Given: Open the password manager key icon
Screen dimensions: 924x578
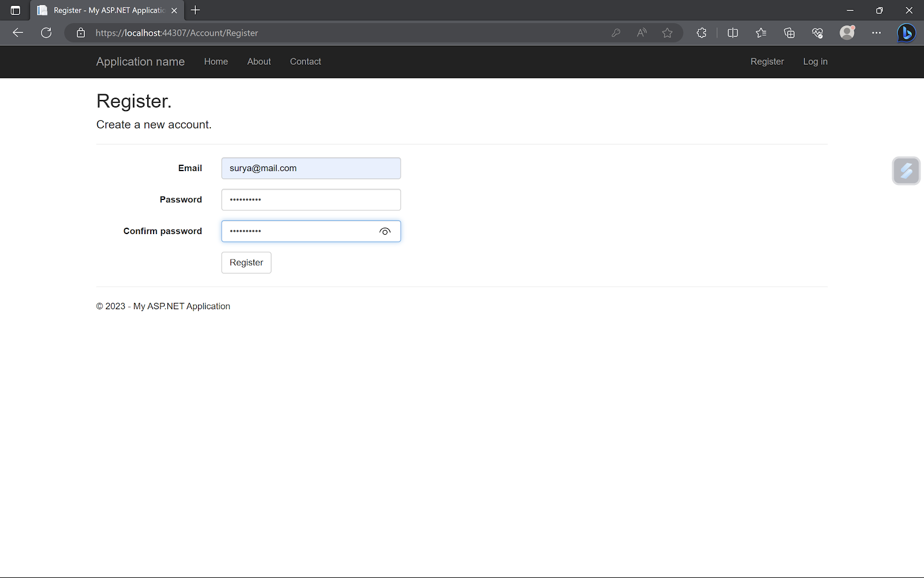Looking at the screenshot, I should 616,33.
